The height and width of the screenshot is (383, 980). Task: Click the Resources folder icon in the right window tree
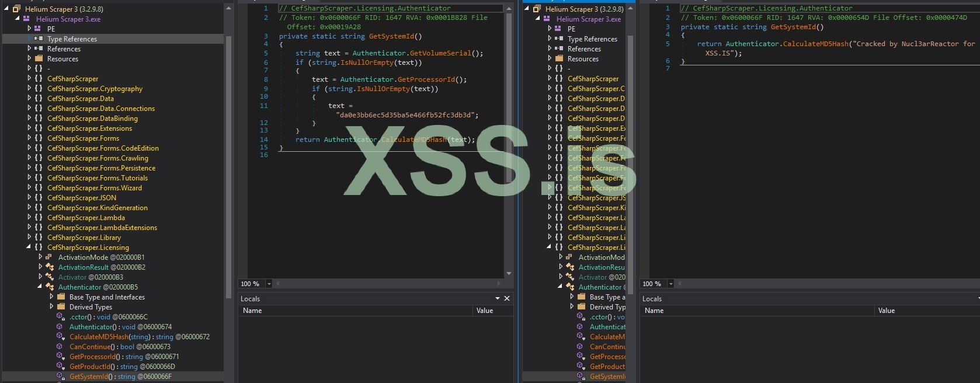tap(559, 58)
